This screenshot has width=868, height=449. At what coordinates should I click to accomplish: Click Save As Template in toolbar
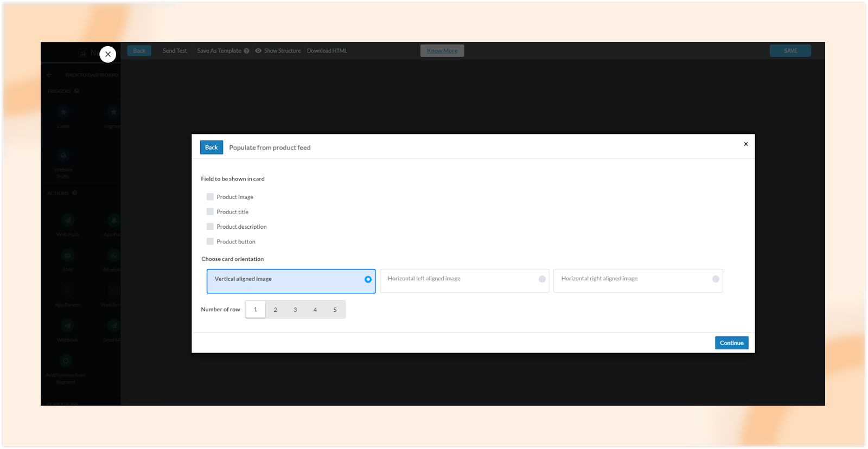[x=219, y=50]
